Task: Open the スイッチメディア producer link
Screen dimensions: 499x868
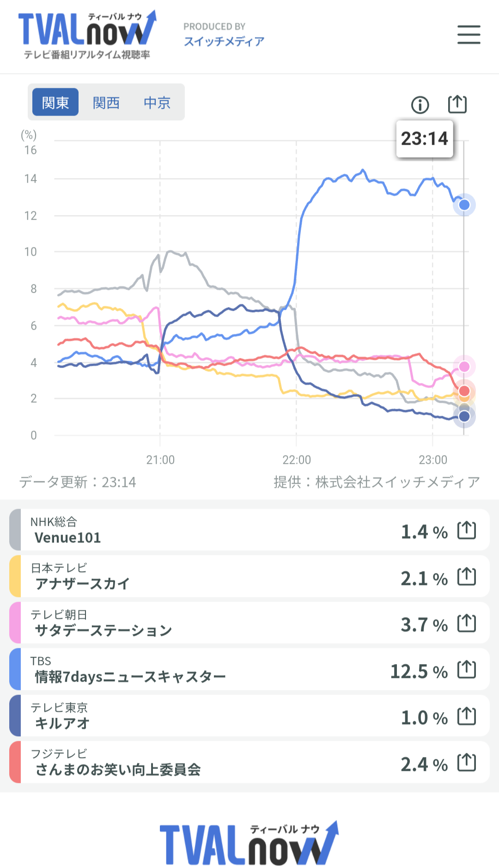Action: coord(224,42)
